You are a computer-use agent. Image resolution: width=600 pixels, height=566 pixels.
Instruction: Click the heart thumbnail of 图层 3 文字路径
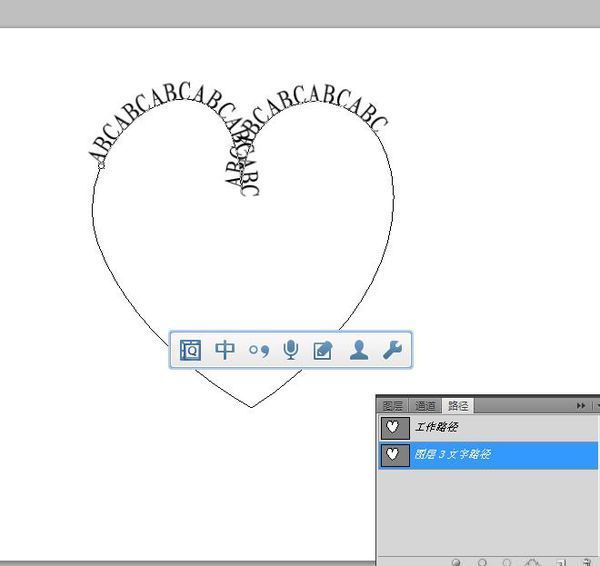pyautogui.click(x=395, y=455)
